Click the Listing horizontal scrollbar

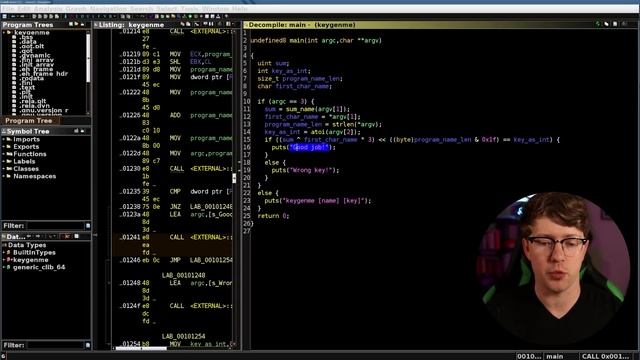(141, 348)
